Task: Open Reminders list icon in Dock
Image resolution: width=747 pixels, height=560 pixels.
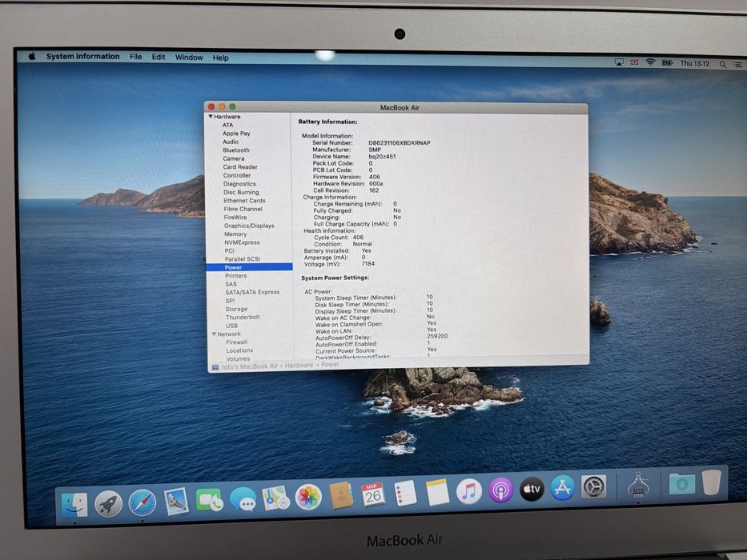Action: click(x=405, y=493)
